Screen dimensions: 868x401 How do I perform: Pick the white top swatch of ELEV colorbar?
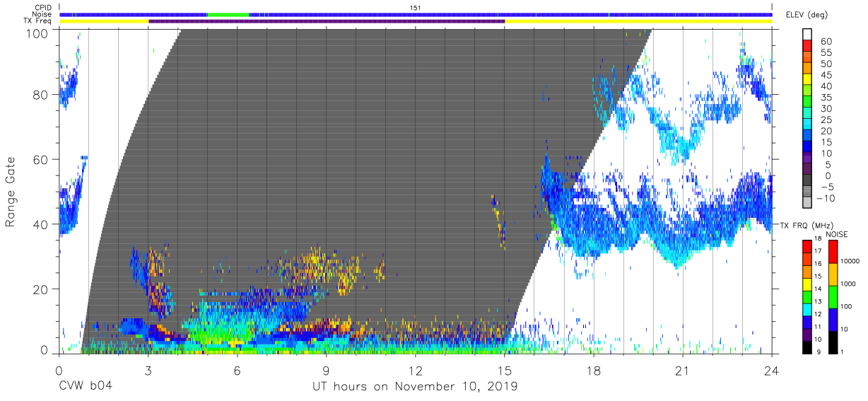point(807,35)
